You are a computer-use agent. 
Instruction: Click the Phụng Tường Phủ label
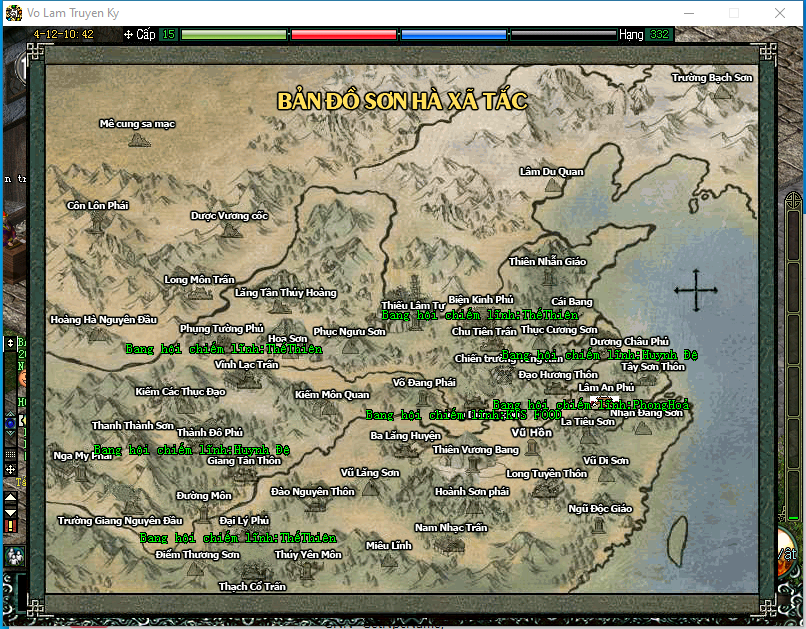coord(222,328)
